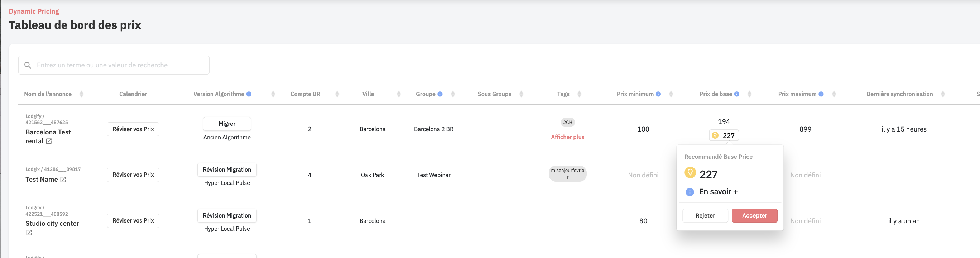Click the Calendrier column header

[133, 94]
